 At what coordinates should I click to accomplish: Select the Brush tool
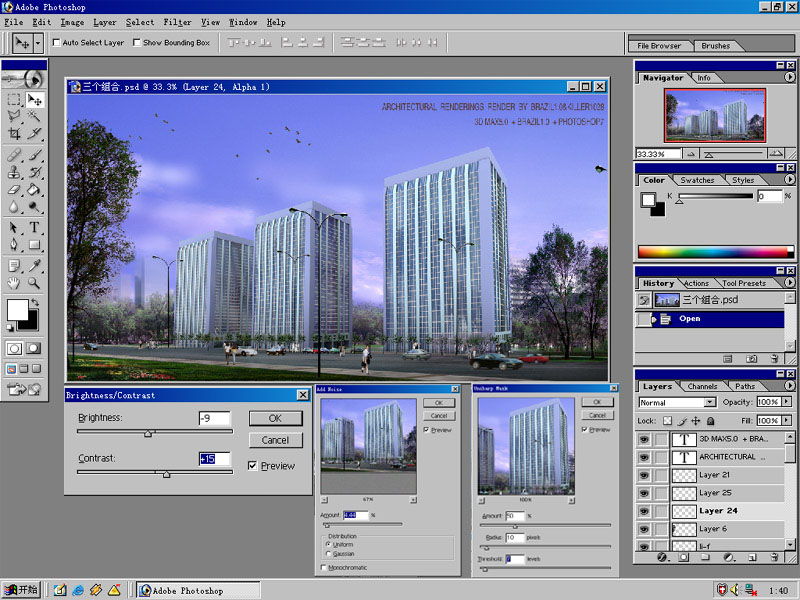click(x=34, y=155)
